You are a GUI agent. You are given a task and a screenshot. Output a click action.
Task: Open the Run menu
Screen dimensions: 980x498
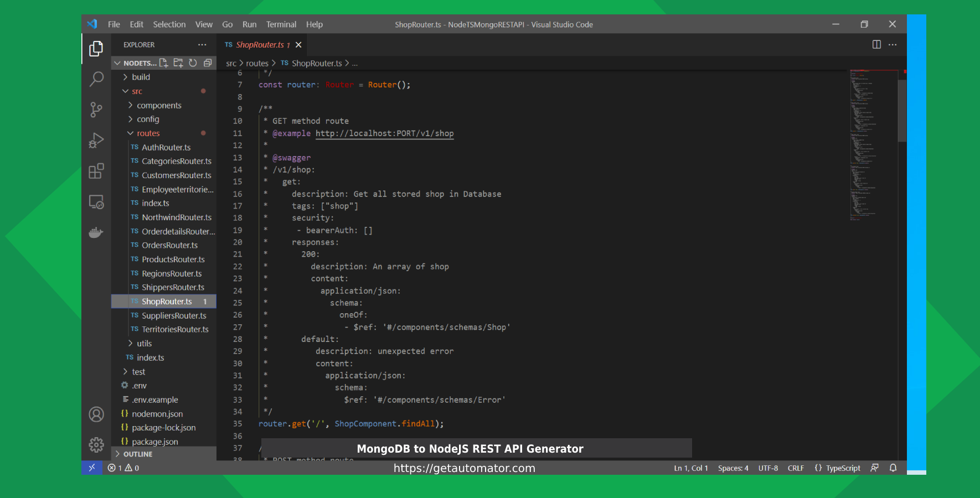click(x=250, y=24)
